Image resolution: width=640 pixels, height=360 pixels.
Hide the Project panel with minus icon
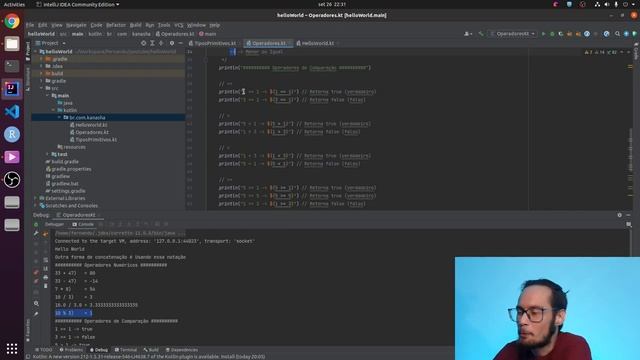(x=180, y=43)
